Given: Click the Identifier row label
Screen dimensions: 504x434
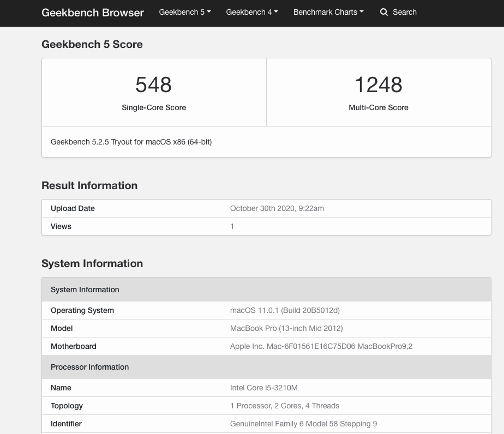Looking at the screenshot, I should coord(66,424).
